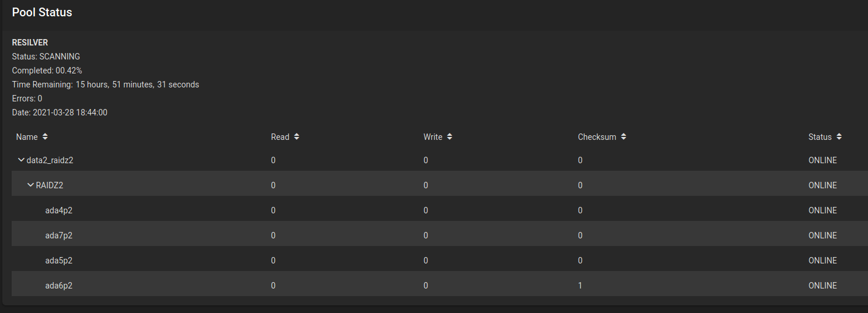Choose the ada6p2 disk row

[x=59, y=286]
